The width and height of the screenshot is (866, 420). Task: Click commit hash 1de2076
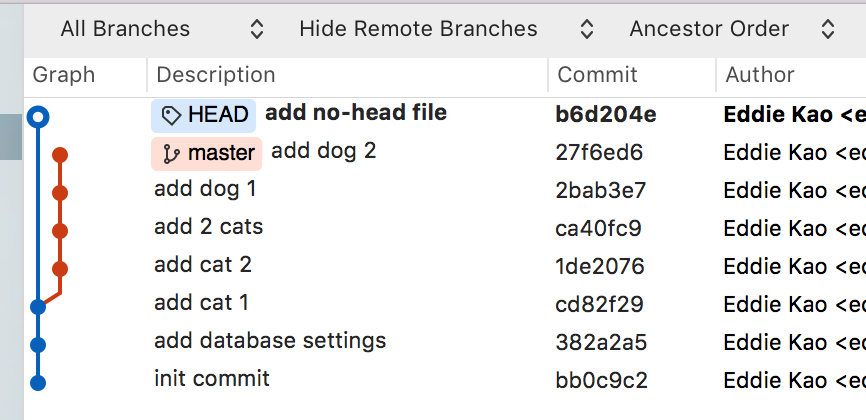pos(600,266)
